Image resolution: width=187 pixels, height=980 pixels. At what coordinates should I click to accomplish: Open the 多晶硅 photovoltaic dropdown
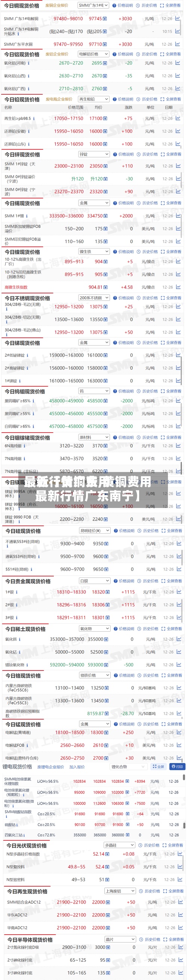(120, 845)
